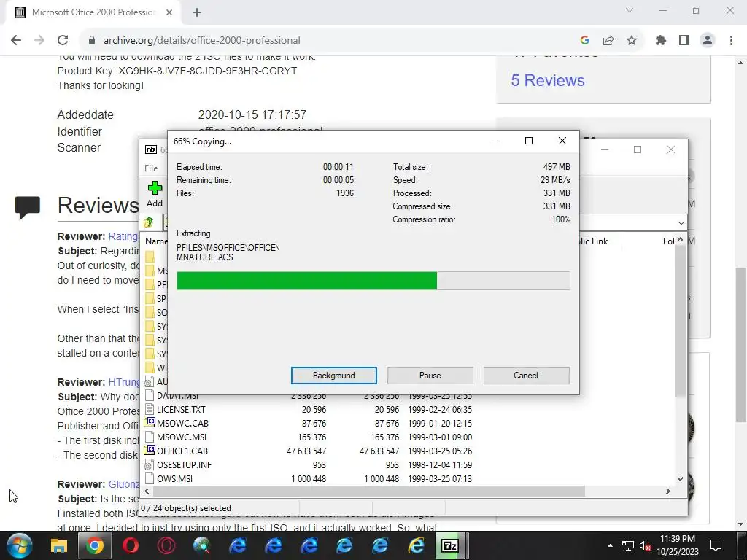Open a new Chrome tab
Image resolution: width=747 pixels, height=560 pixels.
coord(197,12)
